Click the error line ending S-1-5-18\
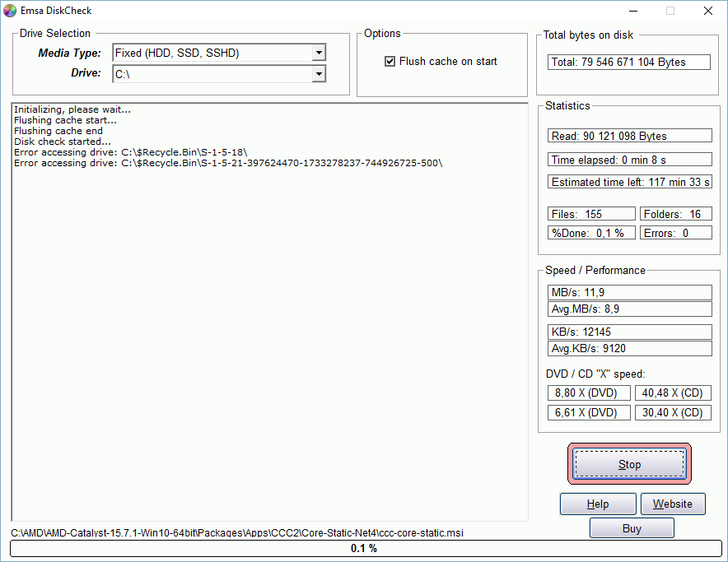Viewport: 728px width, 562px height. pos(131,152)
